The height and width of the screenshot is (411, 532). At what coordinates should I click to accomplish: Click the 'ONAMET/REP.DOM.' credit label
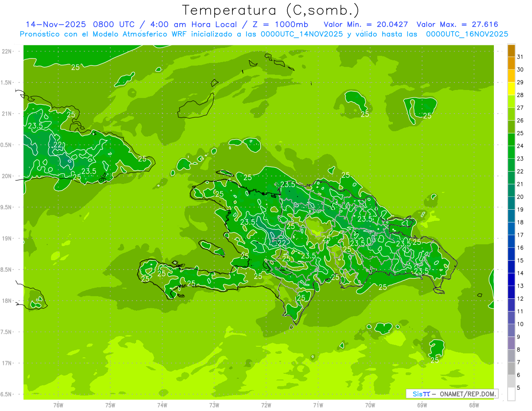pyautogui.click(x=467, y=394)
